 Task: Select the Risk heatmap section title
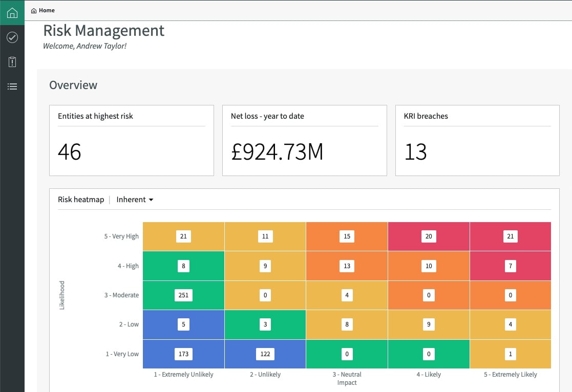[81, 200]
